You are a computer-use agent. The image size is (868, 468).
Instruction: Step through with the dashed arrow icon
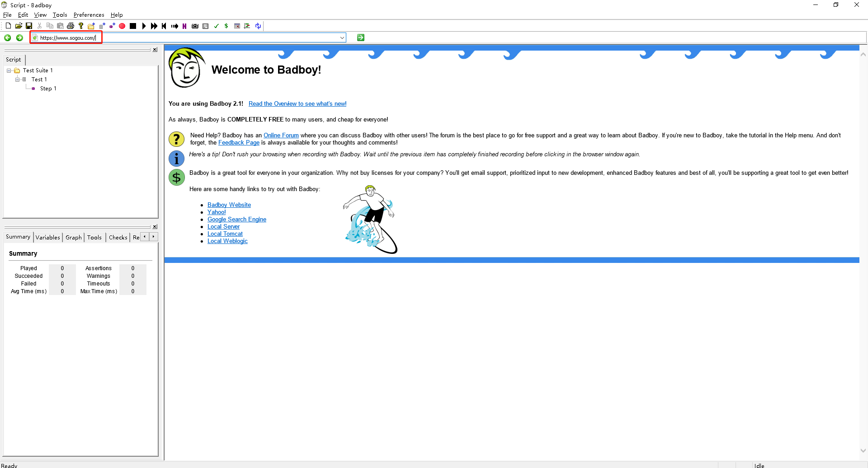[x=175, y=26]
